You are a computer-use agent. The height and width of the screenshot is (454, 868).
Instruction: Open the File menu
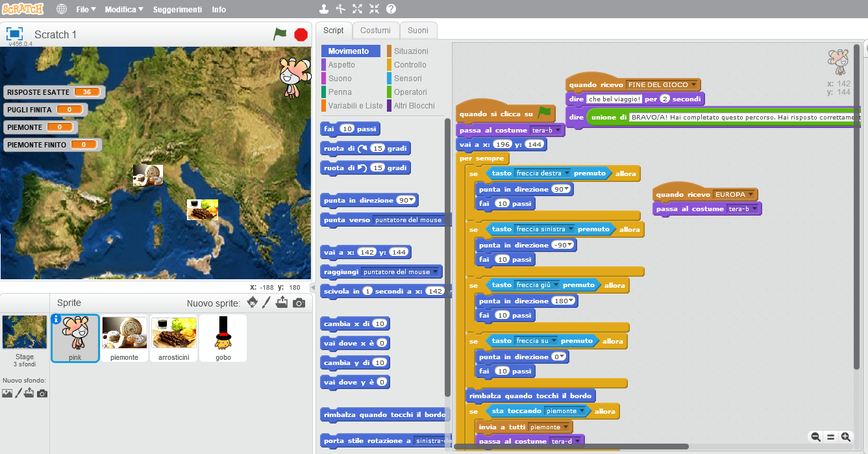[x=86, y=10]
